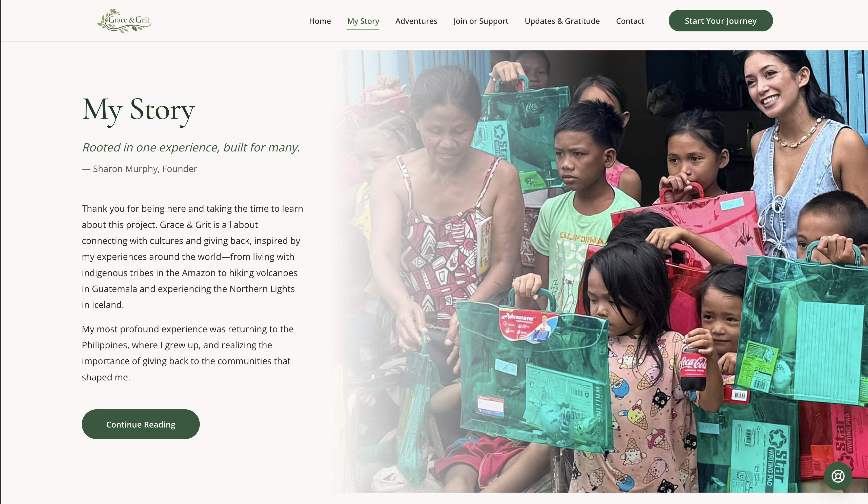Click the paragraph about returning to Philippines
868x504 pixels.
click(x=188, y=353)
